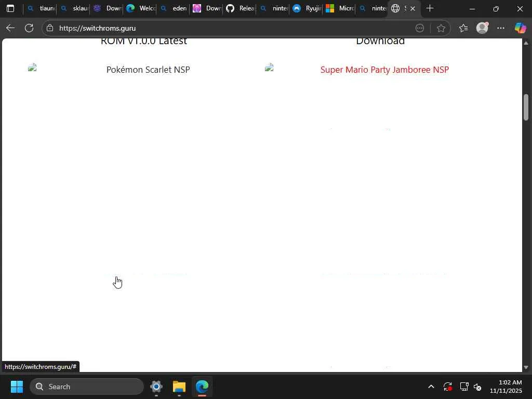This screenshot has height=399, width=532.
Task: Open the Windows Start menu
Action: pos(17,387)
